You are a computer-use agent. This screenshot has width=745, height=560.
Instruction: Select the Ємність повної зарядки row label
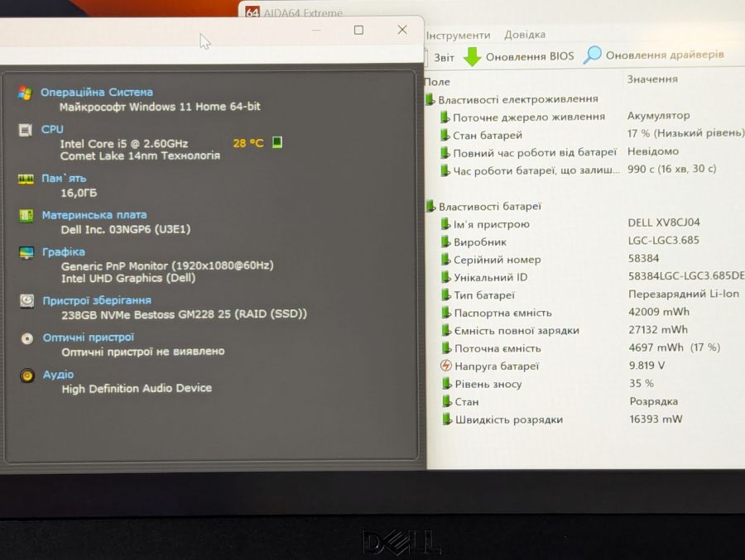pos(517,330)
